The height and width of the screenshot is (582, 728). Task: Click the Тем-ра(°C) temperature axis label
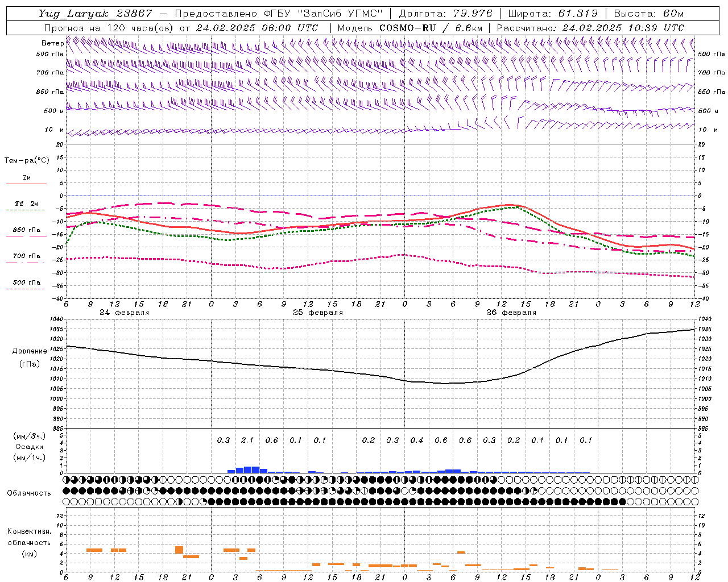tap(27, 161)
